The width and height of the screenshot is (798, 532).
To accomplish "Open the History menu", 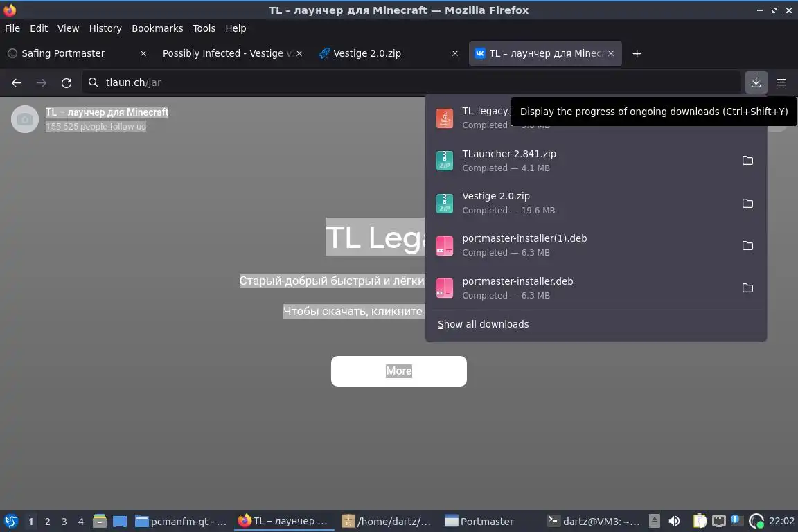I will point(105,28).
